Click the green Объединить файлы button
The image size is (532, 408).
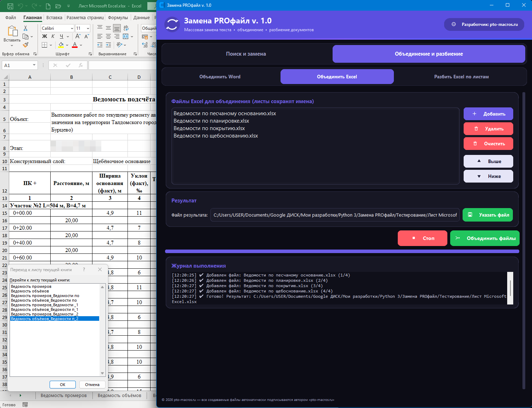(x=485, y=238)
